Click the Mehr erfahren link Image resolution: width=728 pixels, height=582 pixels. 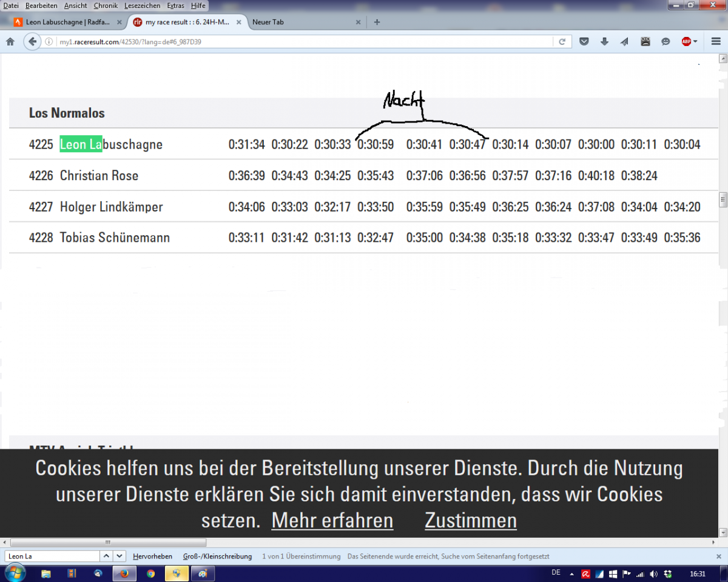coord(332,520)
